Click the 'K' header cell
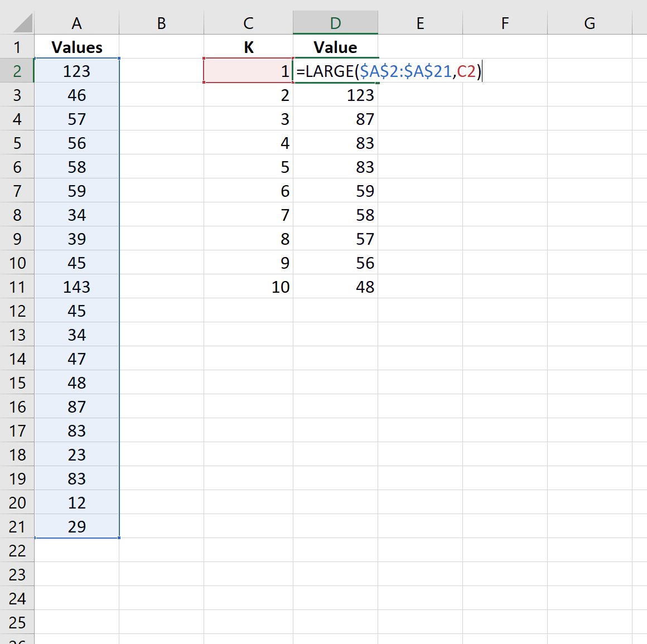This screenshot has height=644, width=647. (x=248, y=47)
